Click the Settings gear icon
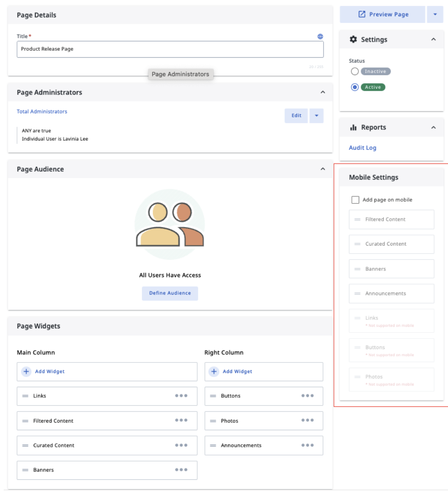 353,39
